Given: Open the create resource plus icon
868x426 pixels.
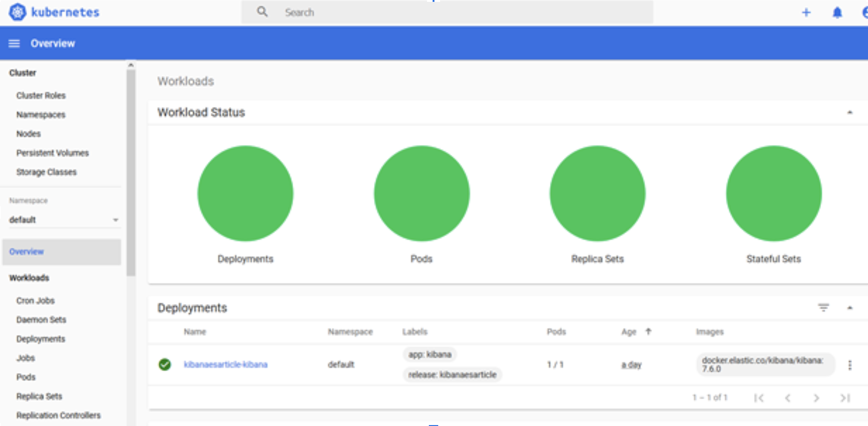Looking at the screenshot, I should [806, 12].
